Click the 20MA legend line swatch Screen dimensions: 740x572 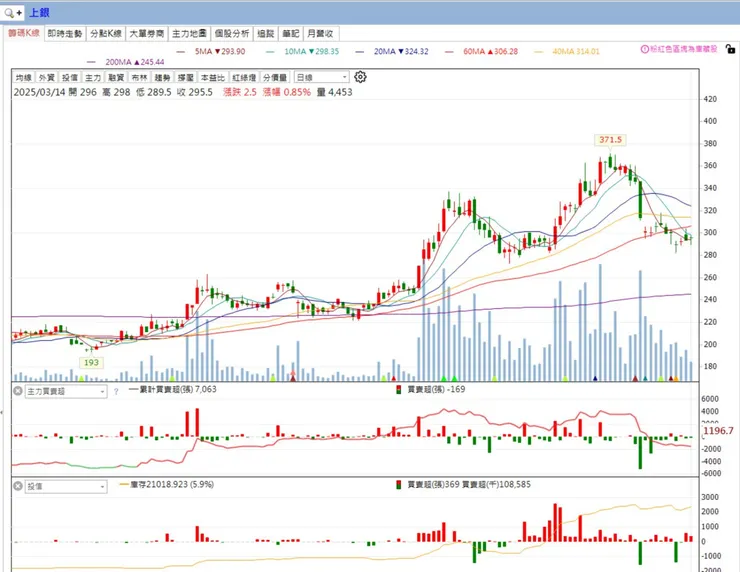(360, 51)
